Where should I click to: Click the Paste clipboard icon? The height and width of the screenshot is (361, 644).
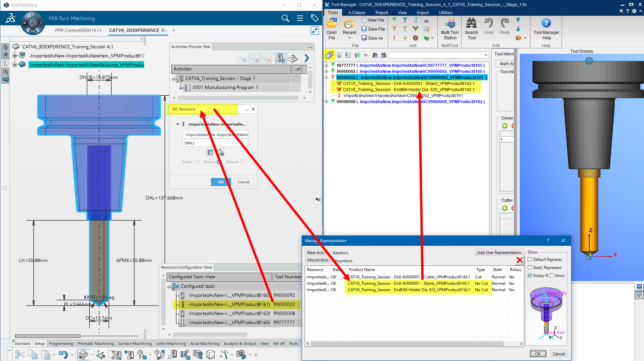(46, 355)
